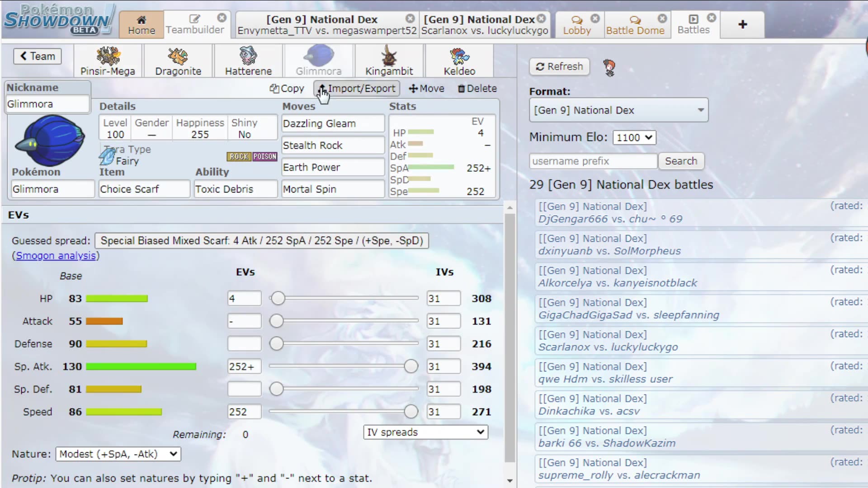The image size is (868, 488).
Task: Close the Battles tab
Action: coord(712,18)
